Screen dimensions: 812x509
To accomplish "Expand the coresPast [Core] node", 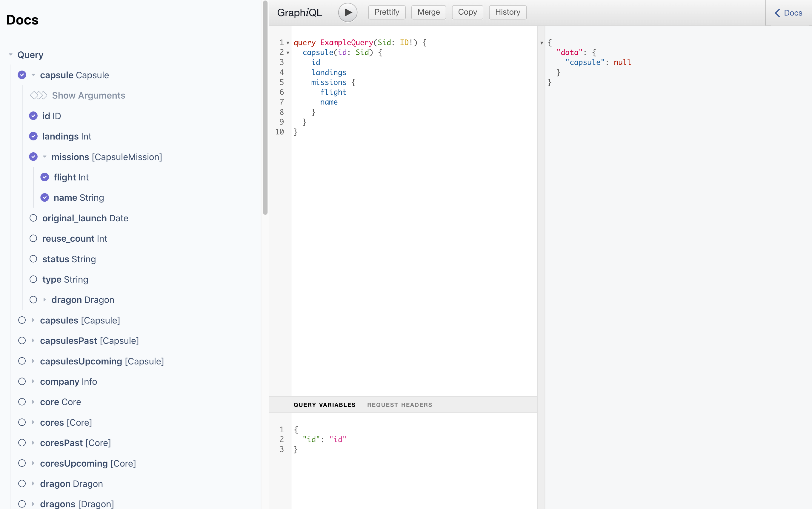I will click(33, 443).
